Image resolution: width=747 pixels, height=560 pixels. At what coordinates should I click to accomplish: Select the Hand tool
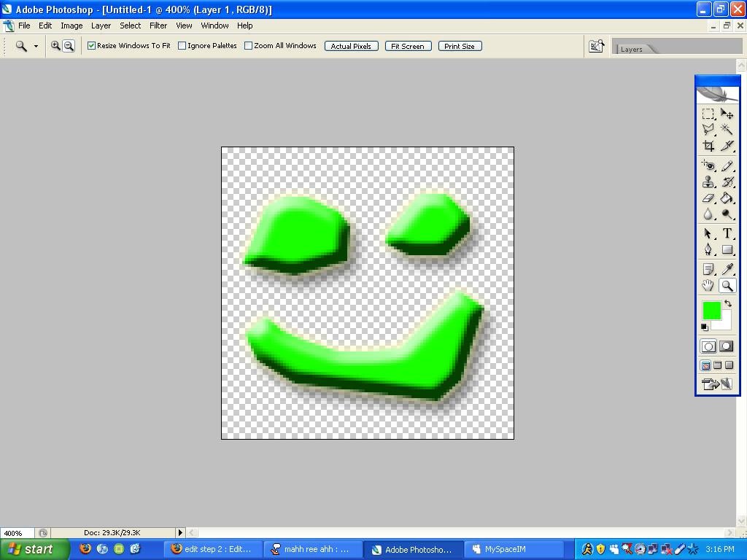pyautogui.click(x=708, y=285)
